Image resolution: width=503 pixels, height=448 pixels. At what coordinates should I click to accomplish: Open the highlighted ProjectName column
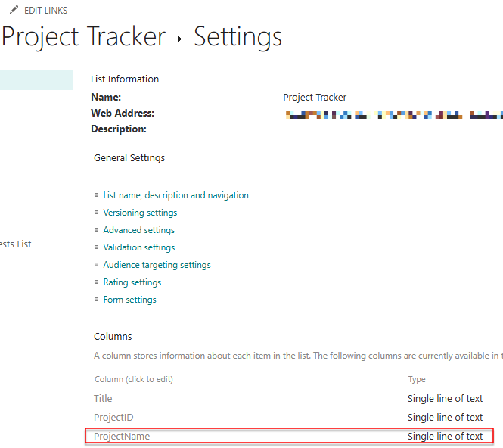(x=122, y=437)
